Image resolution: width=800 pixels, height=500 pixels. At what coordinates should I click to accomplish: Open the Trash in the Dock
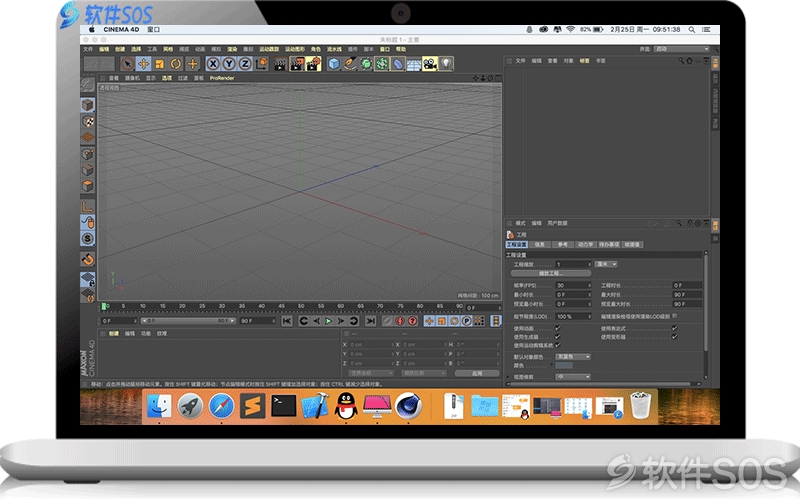(640, 406)
